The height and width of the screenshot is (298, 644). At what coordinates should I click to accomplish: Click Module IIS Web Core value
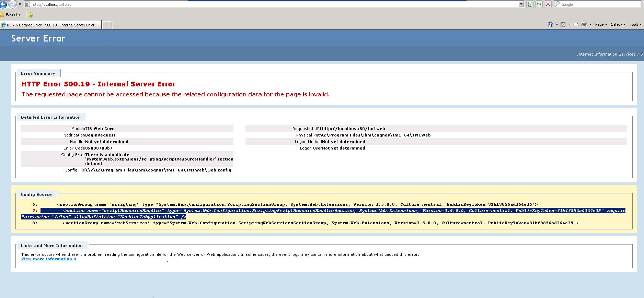[x=100, y=129]
